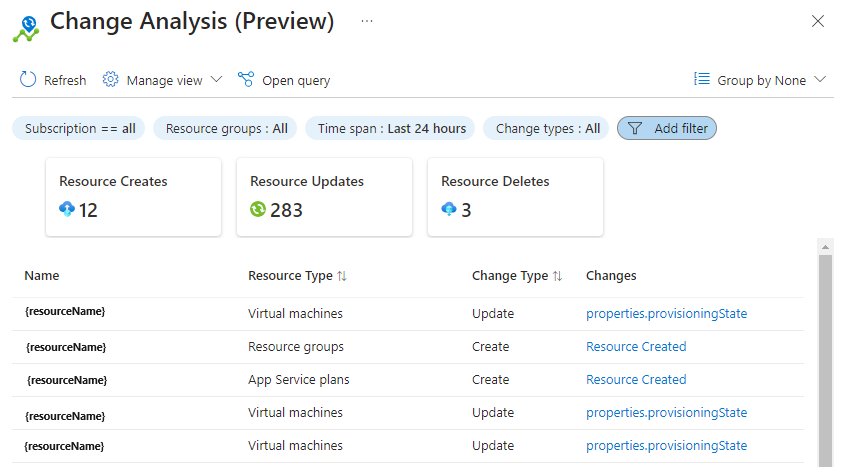Click the Changes column header

[x=611, y=275]
